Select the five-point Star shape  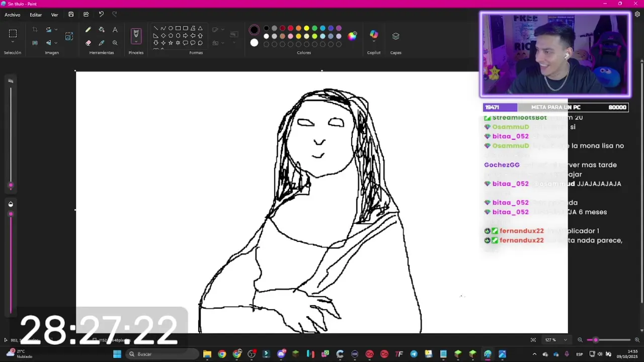coord(171,43)
